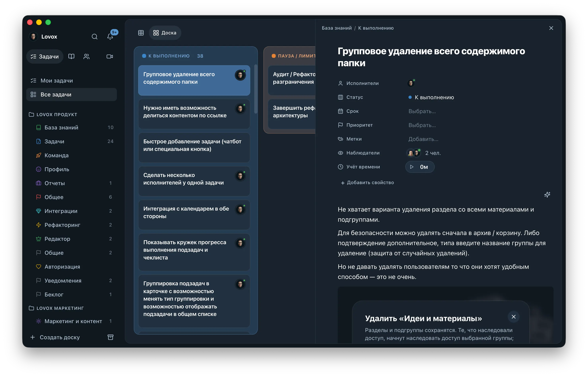Click the task title 'Групповое удаление всего содержимого папки'
588x377 pixels.
coord(431,57)
